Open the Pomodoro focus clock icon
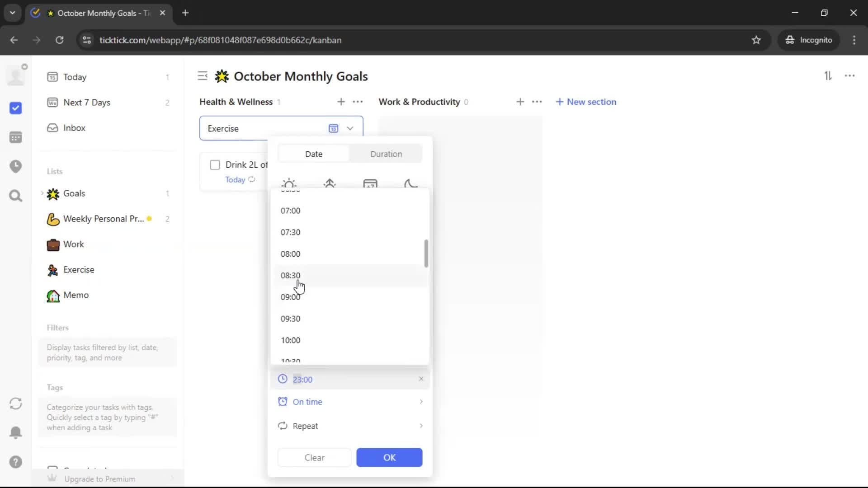The height and width of the screenshot is (488, 868). tap(15, 166)
